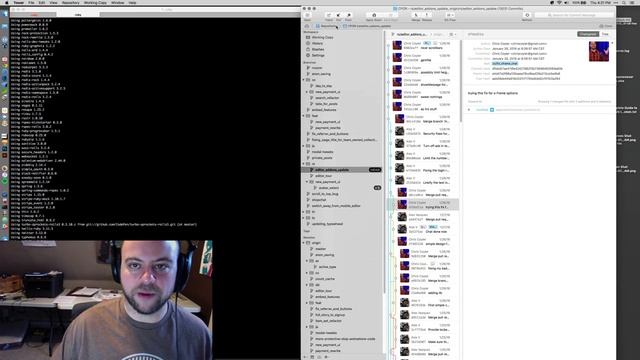Open the Git-Flow toolbar dropdown

pyautogui.click(x=449, y=16)
